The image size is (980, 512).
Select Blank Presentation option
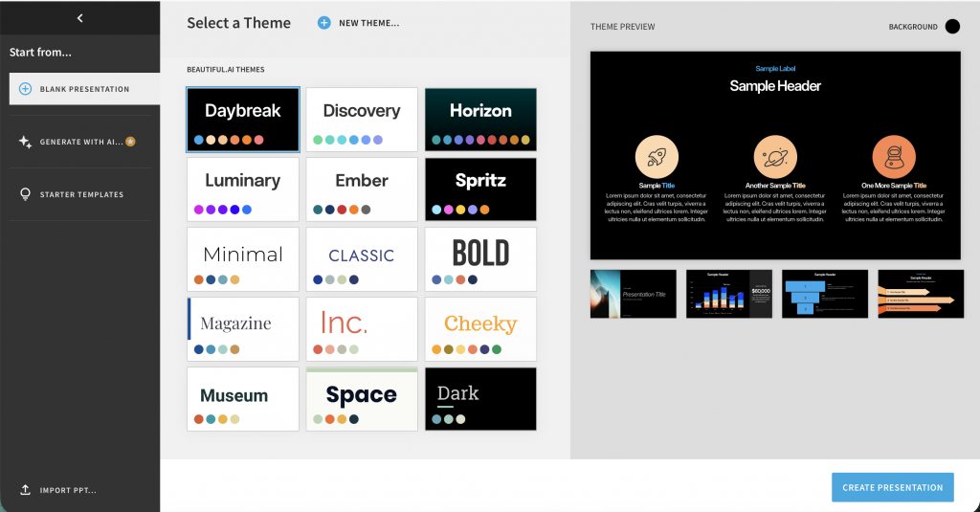(x=84, y=89)
